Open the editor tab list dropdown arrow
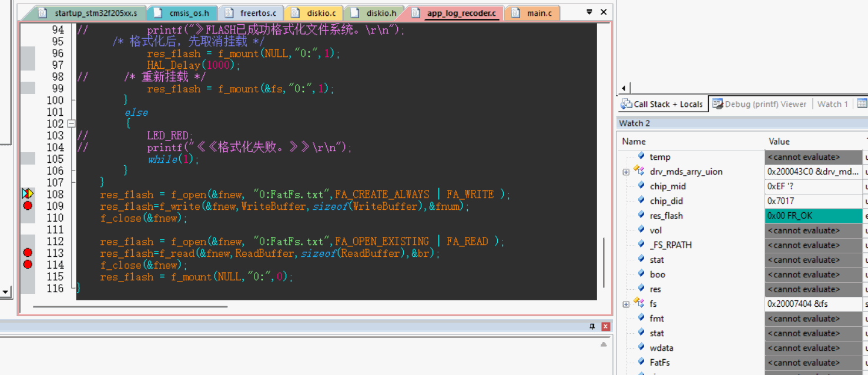Viewport: 868px width, 375px height. [589, 12]
